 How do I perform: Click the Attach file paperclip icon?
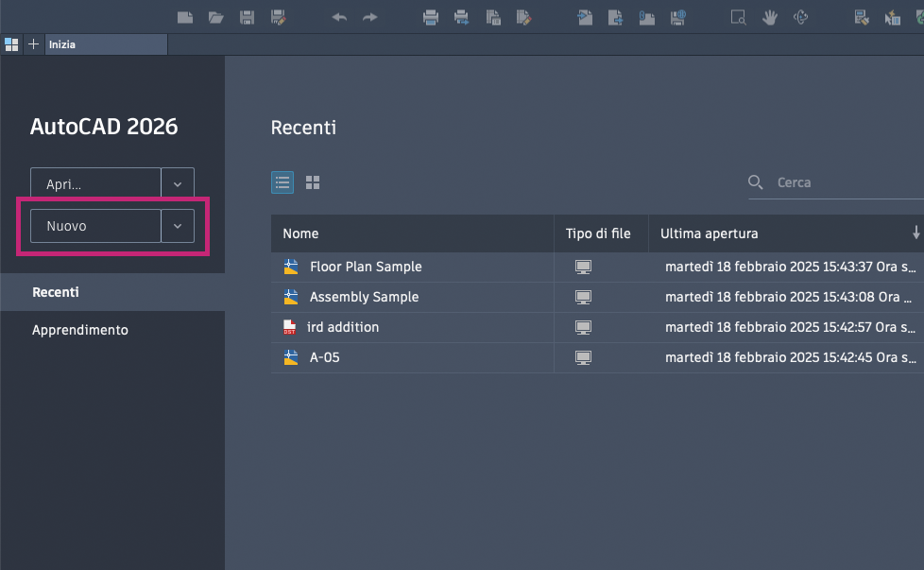(x=646, y=18)
